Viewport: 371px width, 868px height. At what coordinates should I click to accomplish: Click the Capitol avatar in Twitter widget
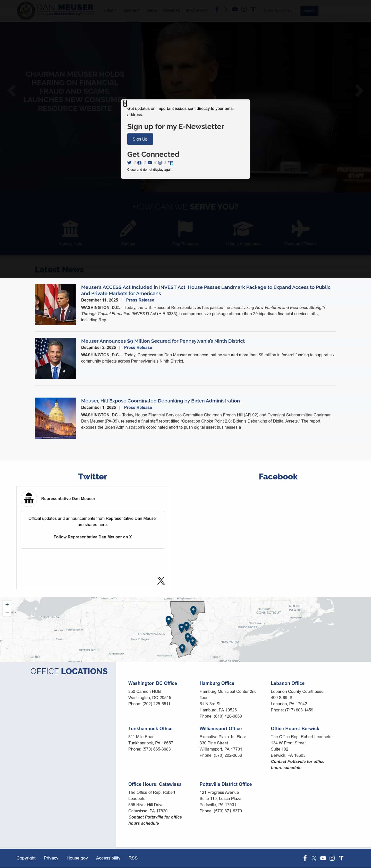click(29, 499)
